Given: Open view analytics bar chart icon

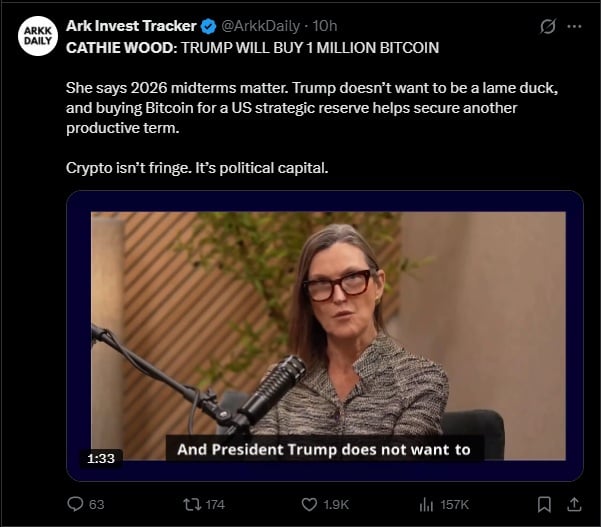Looking at the screenshot, I should point(424,504).
